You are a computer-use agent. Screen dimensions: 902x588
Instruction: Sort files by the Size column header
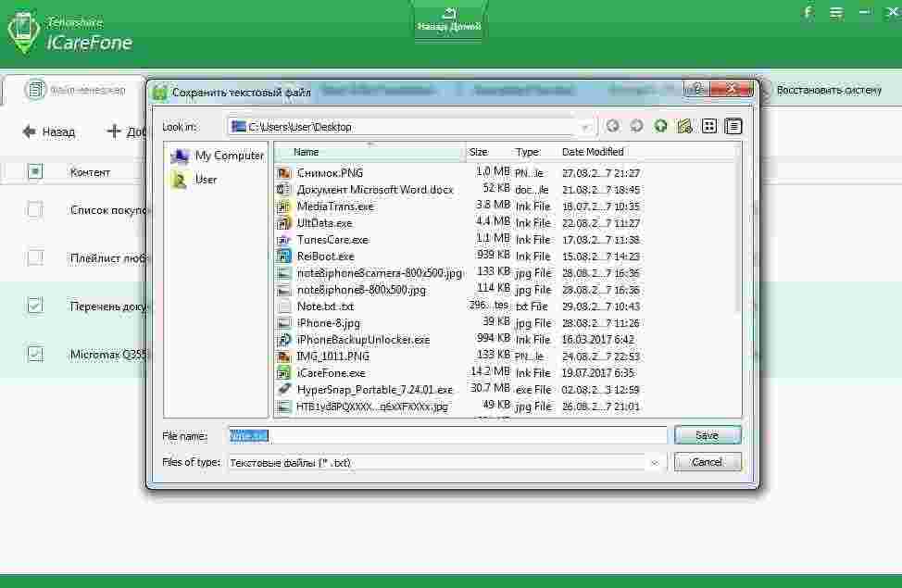tap(478, 152)
